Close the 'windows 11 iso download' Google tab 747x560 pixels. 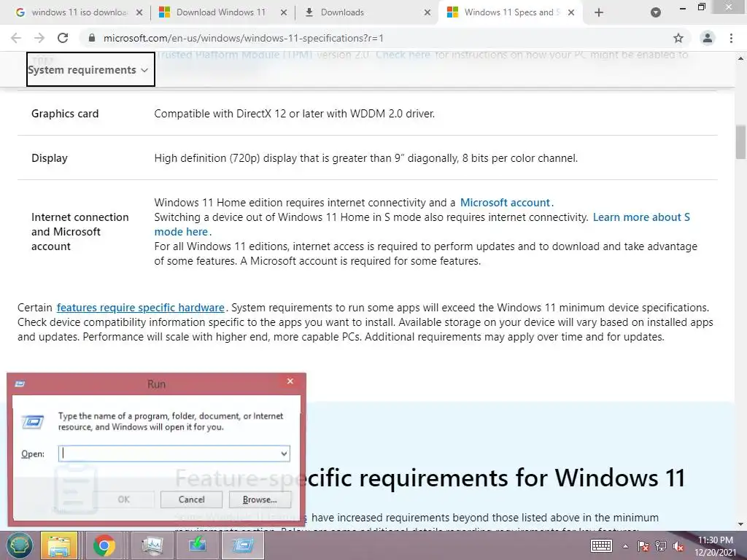(x=139, y=12)
